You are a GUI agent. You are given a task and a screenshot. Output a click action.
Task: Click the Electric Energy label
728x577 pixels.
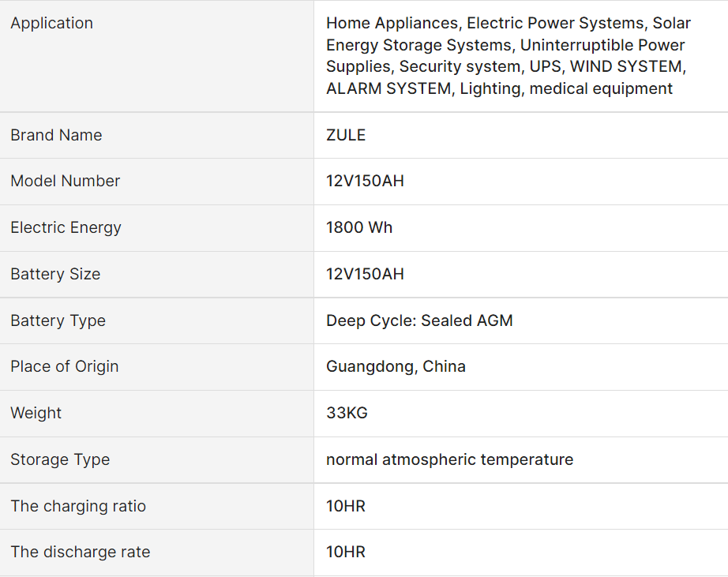click(x=66, y=227)
